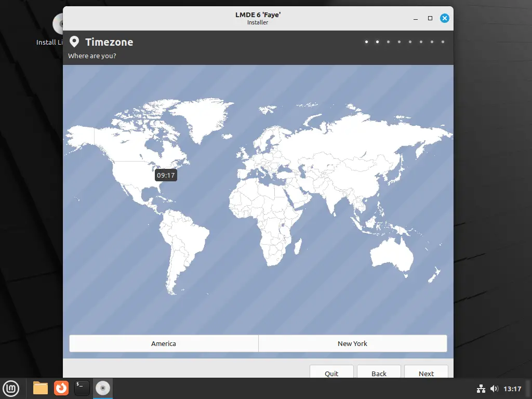The height and width of the screenshot is (399, 532).
Task: Click the 09:17 time marker on the map
Action: coord(166,176)
